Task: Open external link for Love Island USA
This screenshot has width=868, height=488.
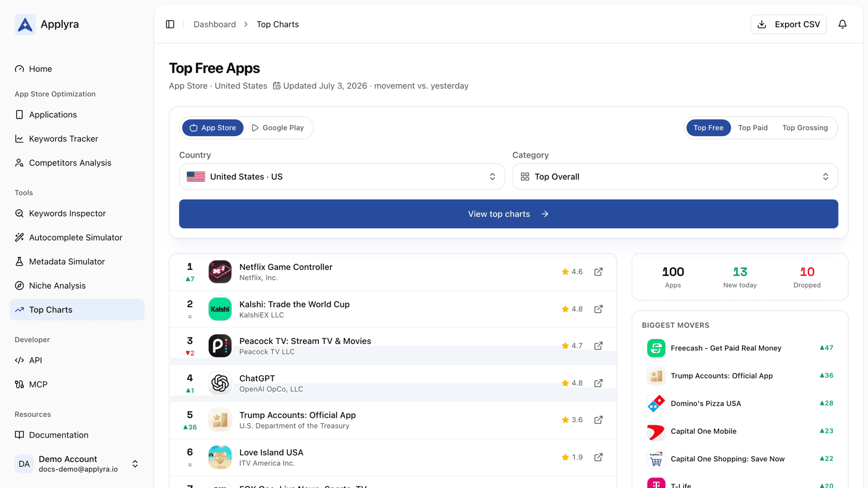Action: (x=598, y=457)
